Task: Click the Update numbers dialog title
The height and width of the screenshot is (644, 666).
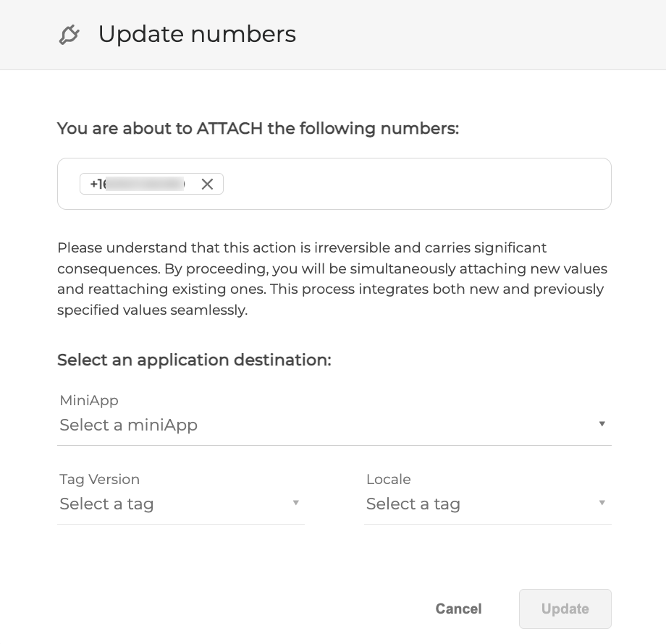Action: click(197, 34)
